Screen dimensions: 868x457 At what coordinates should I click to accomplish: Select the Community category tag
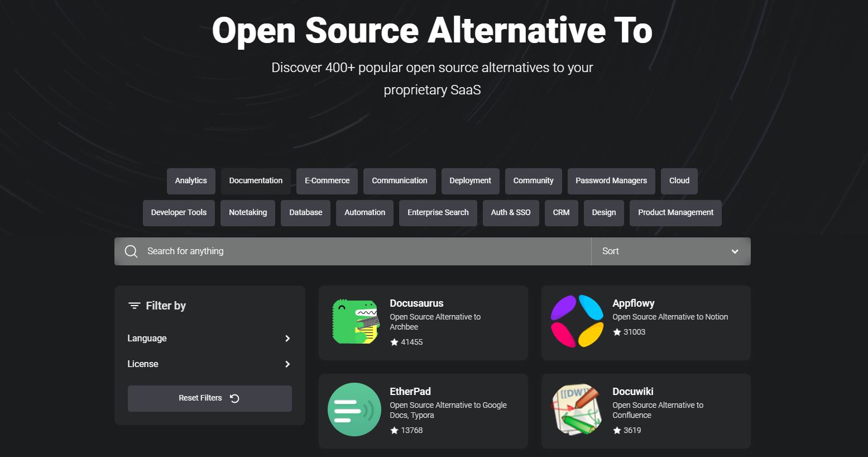[533, 181]
